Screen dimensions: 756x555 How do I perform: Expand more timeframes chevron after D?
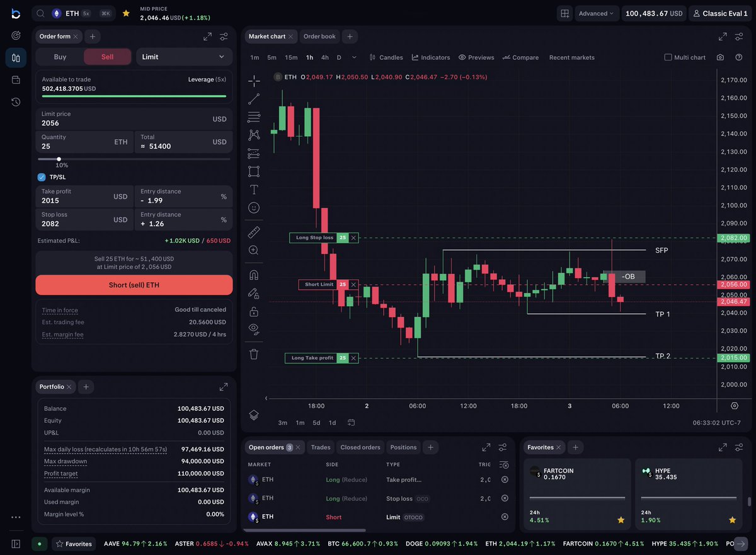(x=354, y=57)
